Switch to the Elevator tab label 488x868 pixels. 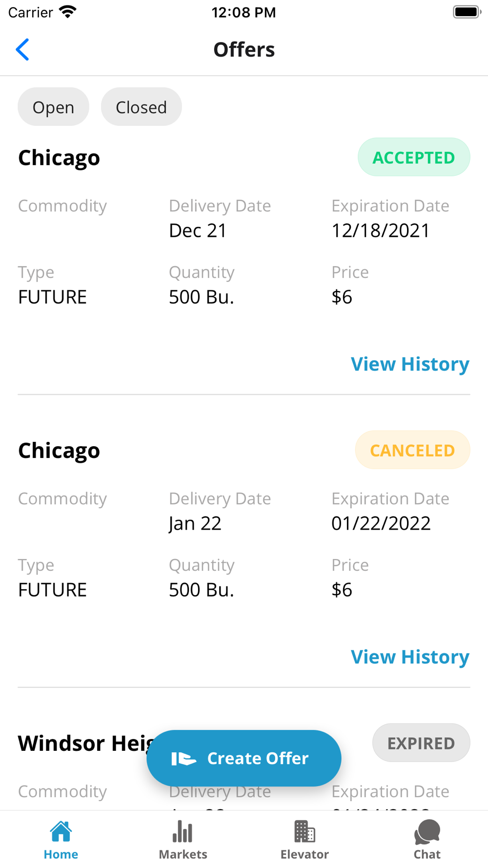coord(305,854)
